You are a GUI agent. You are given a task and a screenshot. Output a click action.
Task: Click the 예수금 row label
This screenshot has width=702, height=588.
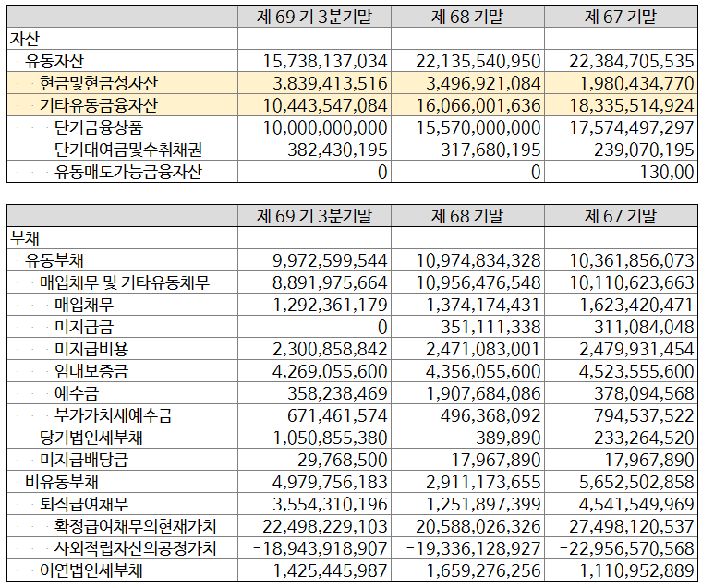tap(77, 393)
